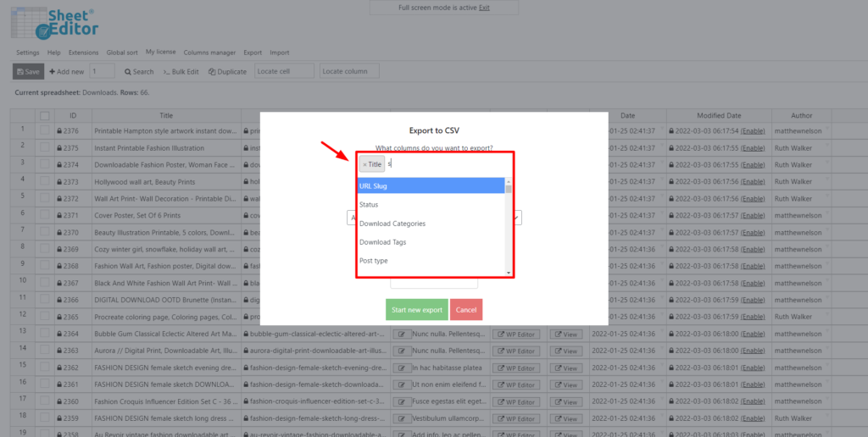Click Start new export button
Image resolution: width=868 pixels, height=437 pixels.
(x=417, y=310)
